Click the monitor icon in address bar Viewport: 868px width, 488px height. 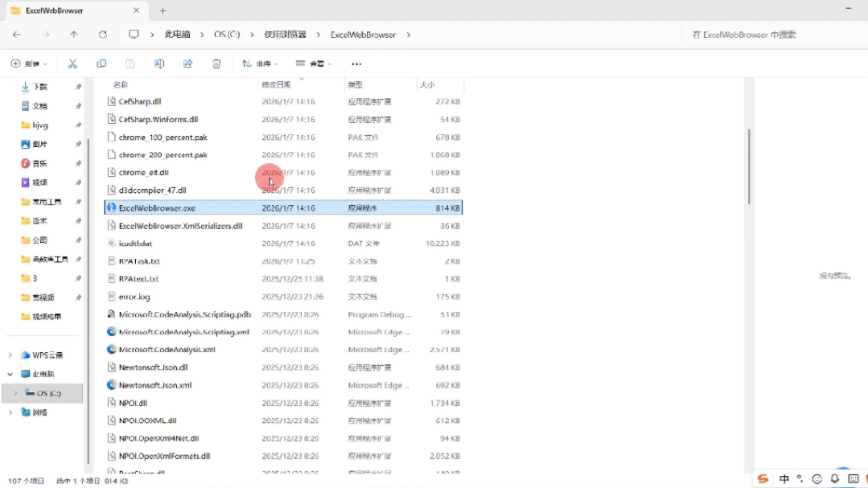click(134, 35)
